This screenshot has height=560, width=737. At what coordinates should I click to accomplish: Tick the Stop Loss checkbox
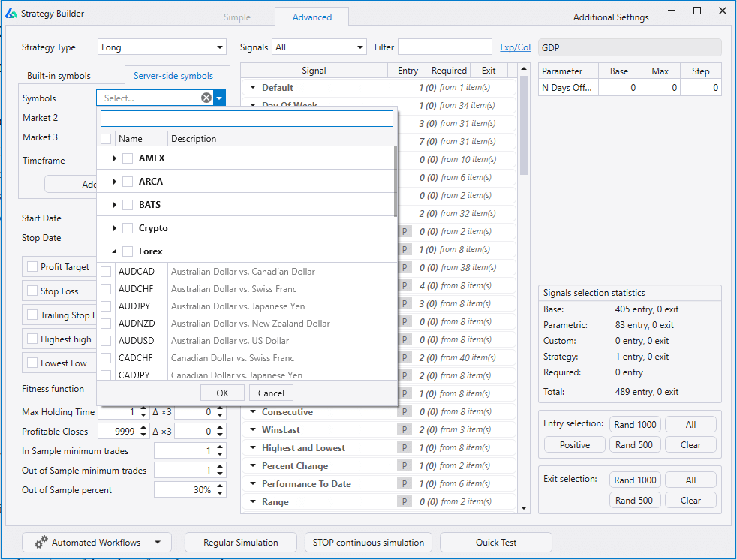(32, 291)
